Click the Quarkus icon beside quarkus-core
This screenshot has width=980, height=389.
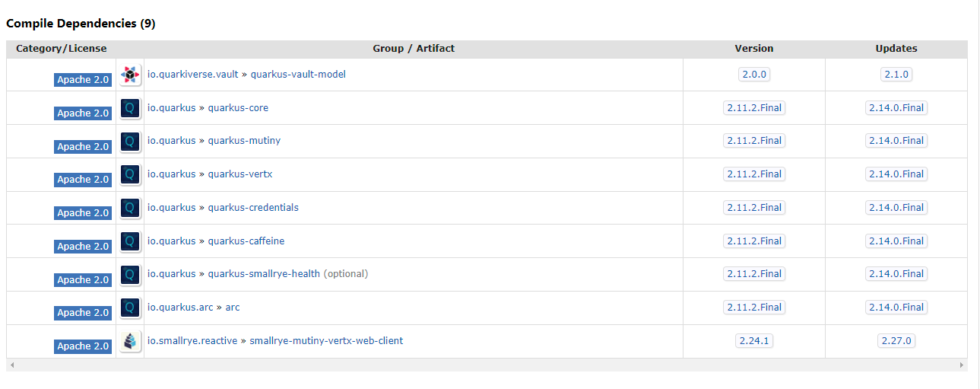click(131, 108)
